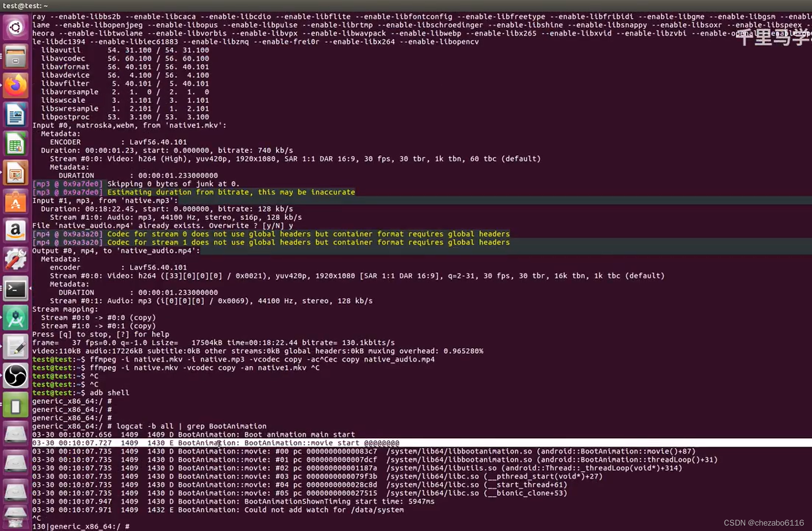Open the green Android emulator icon

(x=15, y=405)
